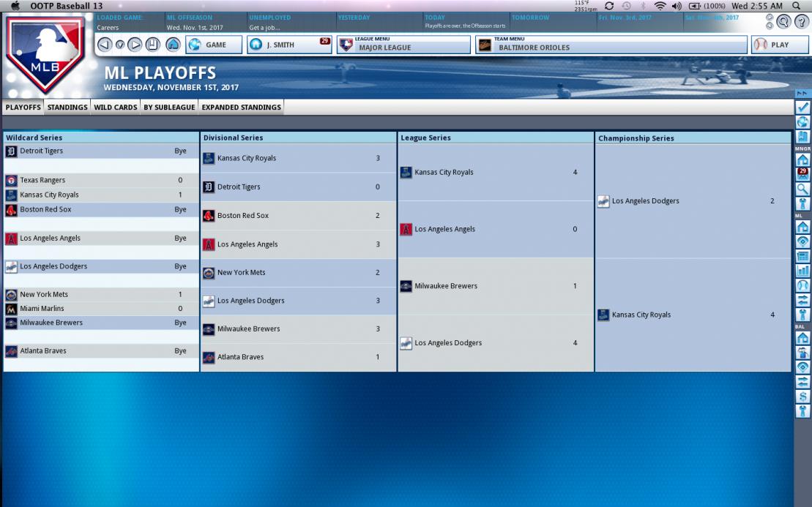Image resolution: width=812 pixels, height=507 pixels.
Task: Click the magnifying glass icon under MNGR
Action: (802, 189)
